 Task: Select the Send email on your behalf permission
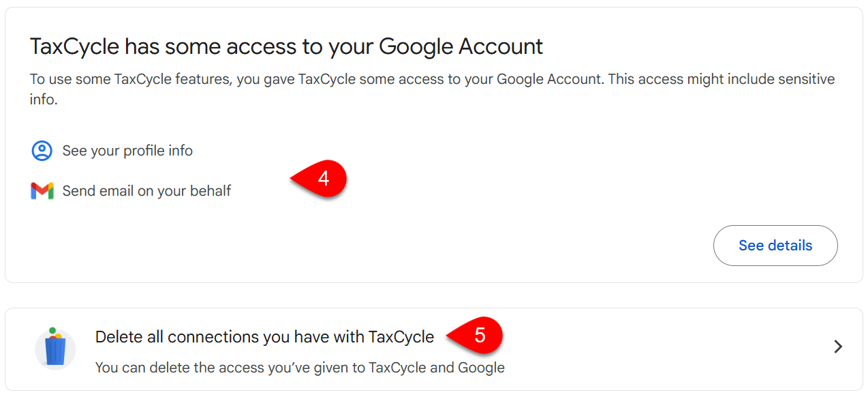146,191
